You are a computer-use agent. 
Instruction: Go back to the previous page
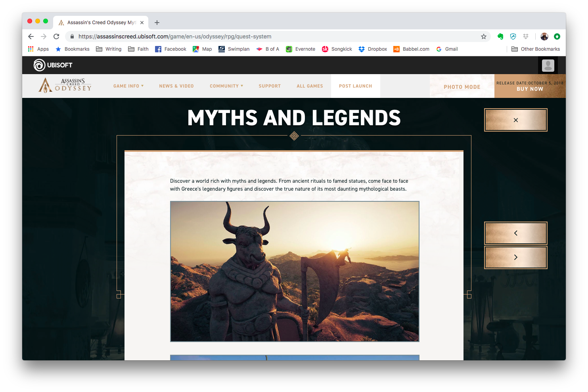point(31,36)
